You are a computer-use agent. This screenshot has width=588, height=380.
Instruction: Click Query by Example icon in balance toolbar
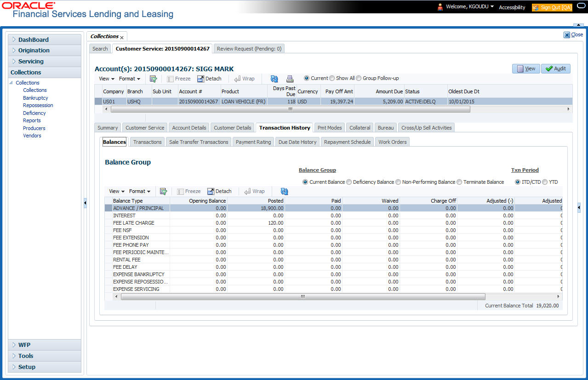pyautogui.click(x=163, y=191)
